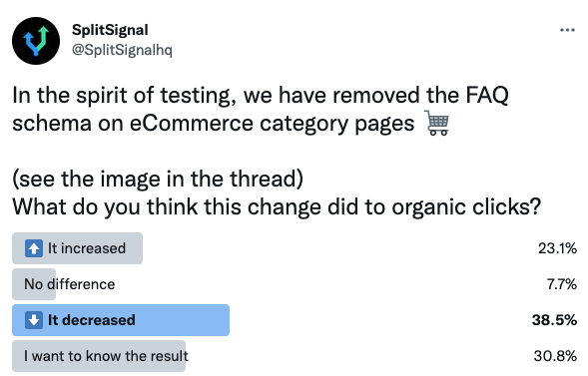Click the blue winning poll bar
This screenshot has height=376, width=588.
(x=121, y=320)
